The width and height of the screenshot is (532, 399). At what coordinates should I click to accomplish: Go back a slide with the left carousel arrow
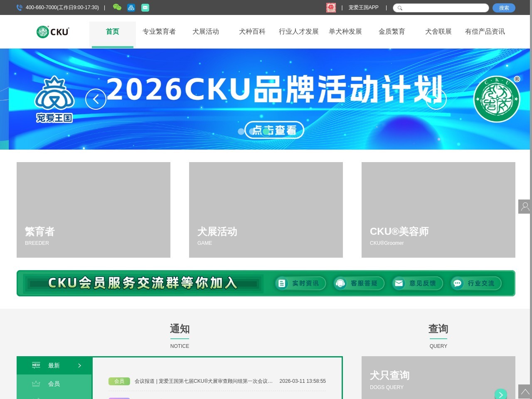96,99
